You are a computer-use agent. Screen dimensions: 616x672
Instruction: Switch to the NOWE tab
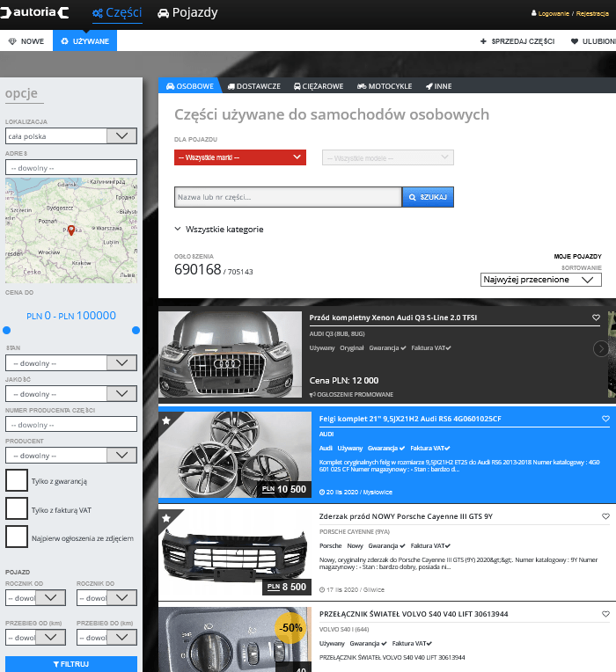(26, 41)
